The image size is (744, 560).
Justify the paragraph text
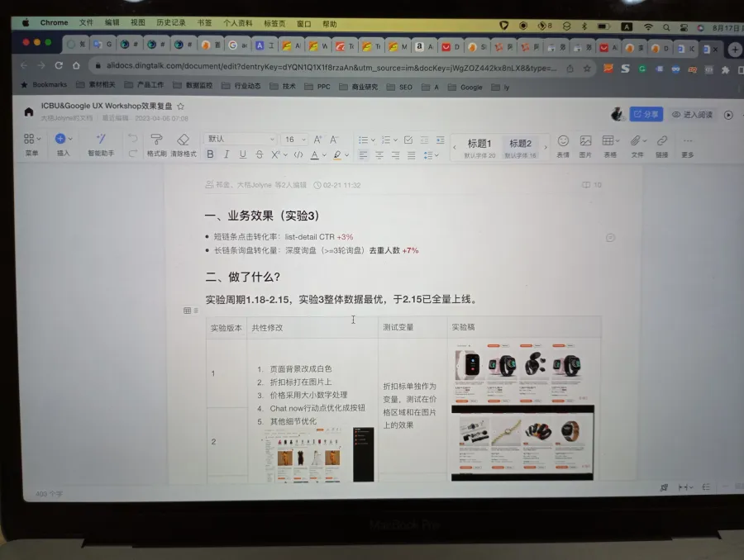coord(412,155)
